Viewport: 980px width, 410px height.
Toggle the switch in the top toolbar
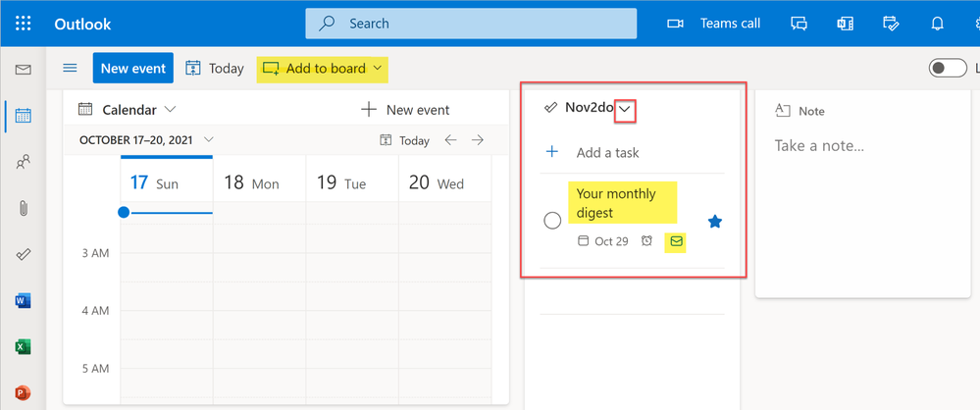tap(948, 68)
